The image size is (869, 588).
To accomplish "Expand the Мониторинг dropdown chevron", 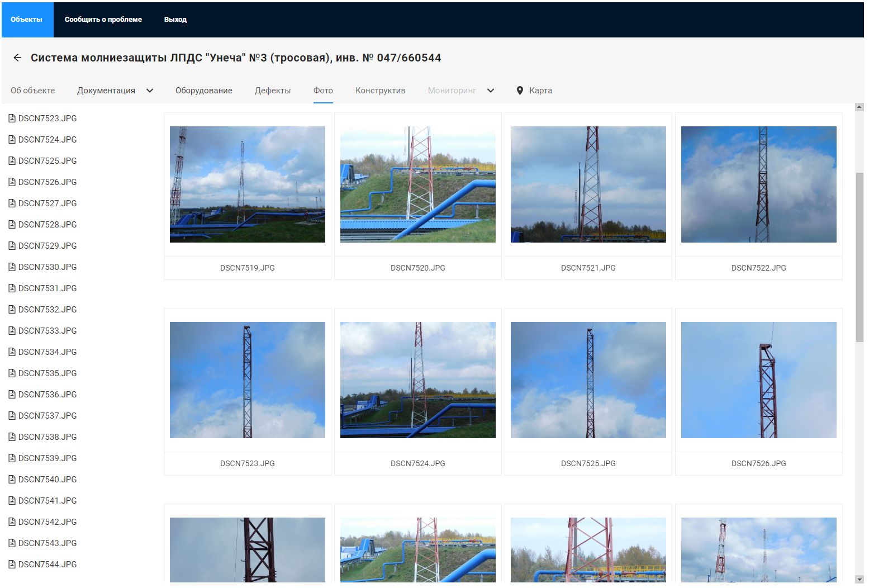I will point(491,91).
